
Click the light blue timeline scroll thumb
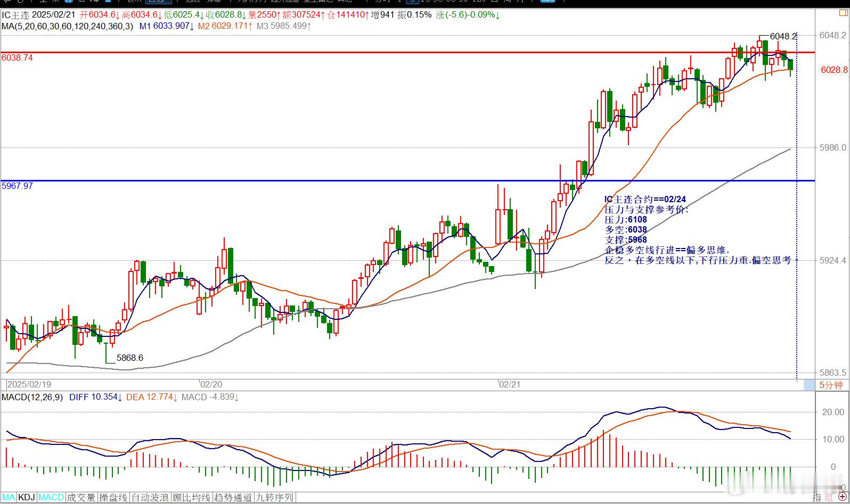coord(810,385)
